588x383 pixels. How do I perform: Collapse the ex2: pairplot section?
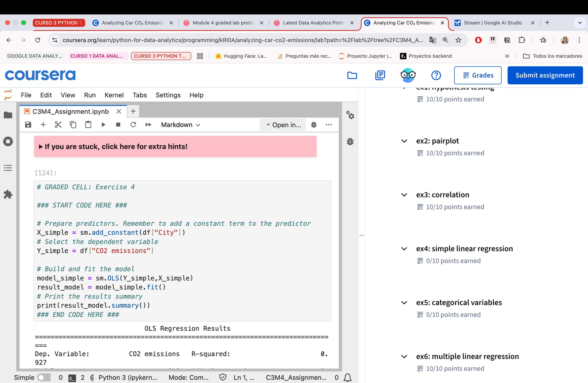coord(404,141)
